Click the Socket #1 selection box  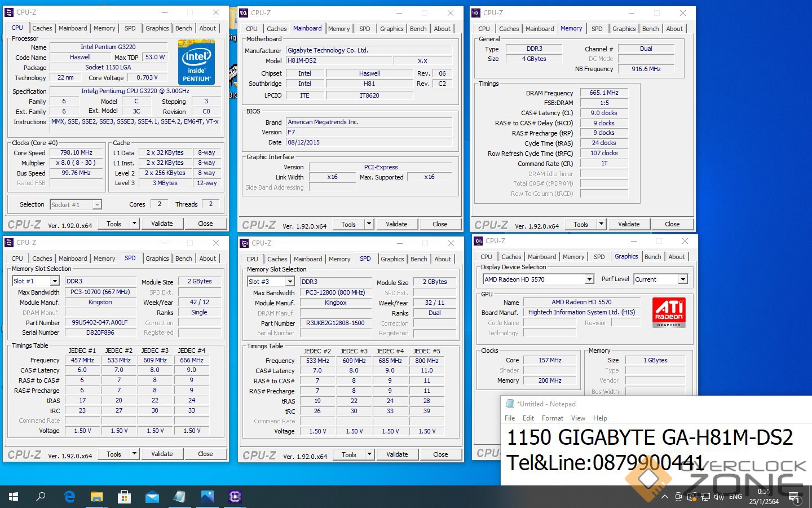point(76,204)
